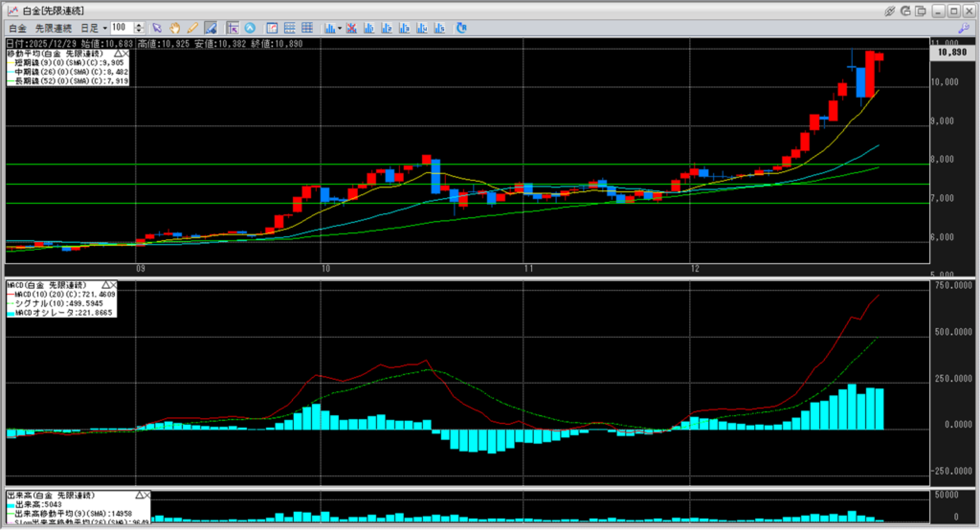The height and width of the screenshot is (530, 980).
Task: Toggle the crosshair cursor button
Action: pyautogui.click(x=233, y=28)
